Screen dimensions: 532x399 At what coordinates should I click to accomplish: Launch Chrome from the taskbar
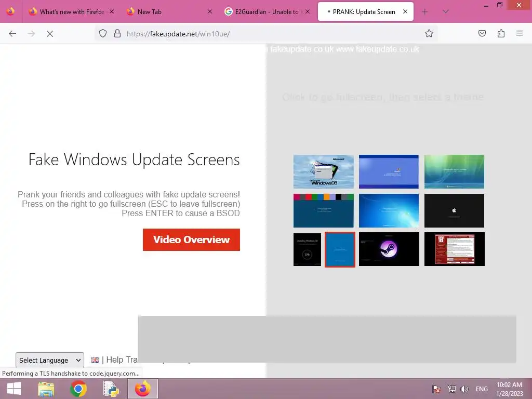(78, 389)
